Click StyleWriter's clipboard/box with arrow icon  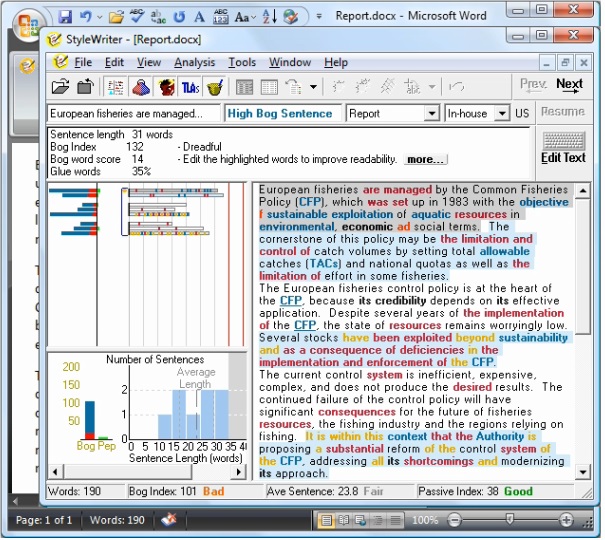[x=85, y=86]
